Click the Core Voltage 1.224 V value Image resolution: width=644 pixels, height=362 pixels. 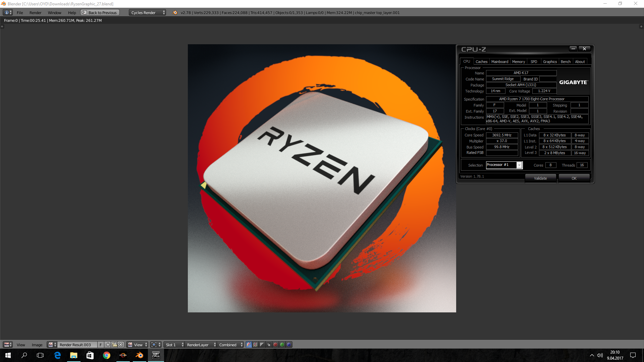tap(544, 91)
